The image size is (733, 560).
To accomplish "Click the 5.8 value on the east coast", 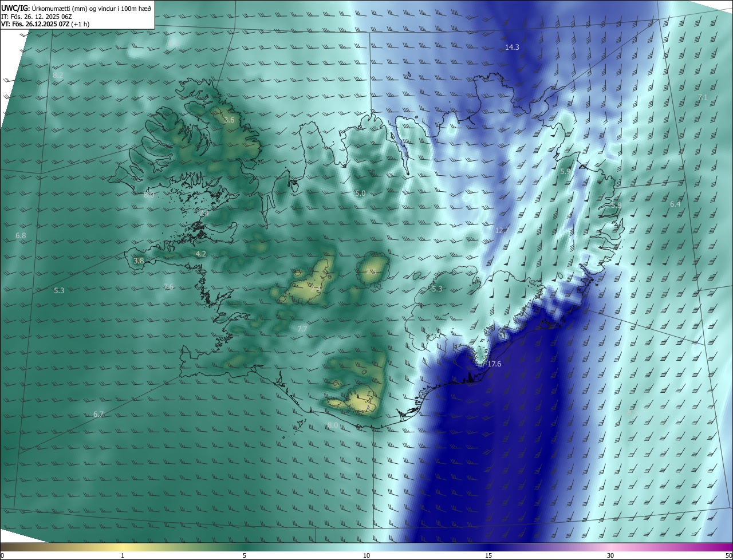I will pos(616,205).
